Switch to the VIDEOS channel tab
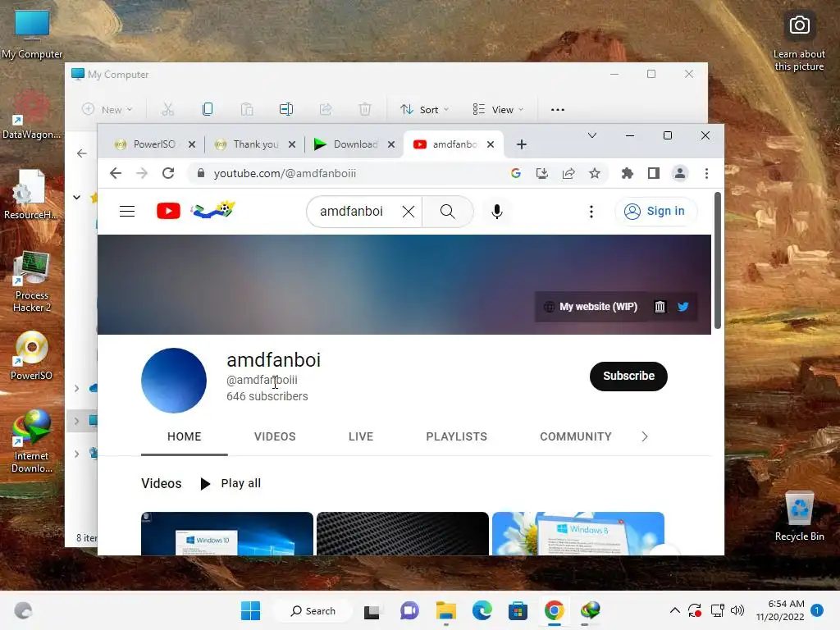 pos(275,436)
